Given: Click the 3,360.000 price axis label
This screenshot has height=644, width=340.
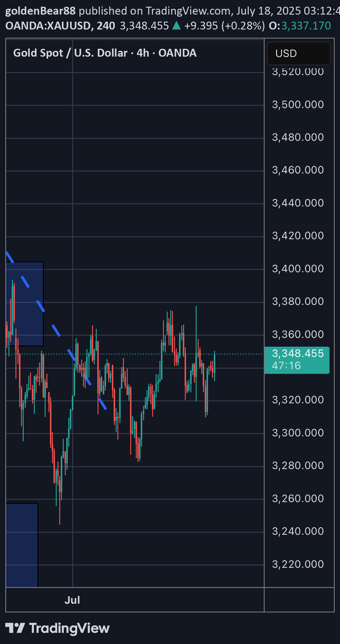Looking at the screenshot, I should coord(298,334).
